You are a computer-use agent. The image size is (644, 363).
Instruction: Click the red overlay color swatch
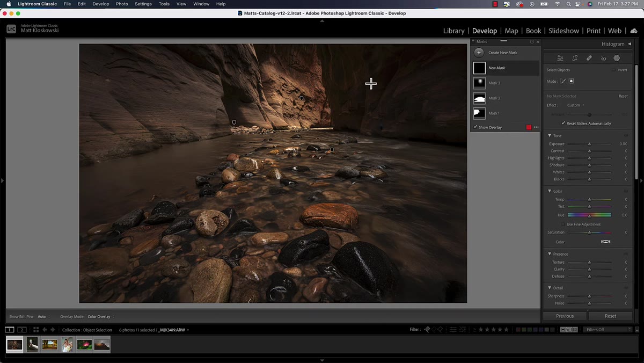coord(529,127)
